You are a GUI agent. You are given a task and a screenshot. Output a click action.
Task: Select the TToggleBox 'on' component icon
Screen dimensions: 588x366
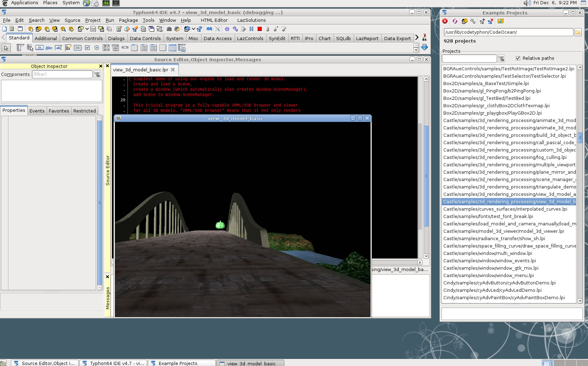[78, 47]
